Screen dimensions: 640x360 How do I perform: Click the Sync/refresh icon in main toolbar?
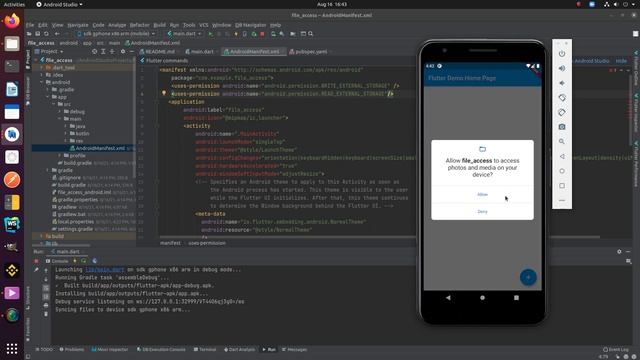tap(46, 34)
